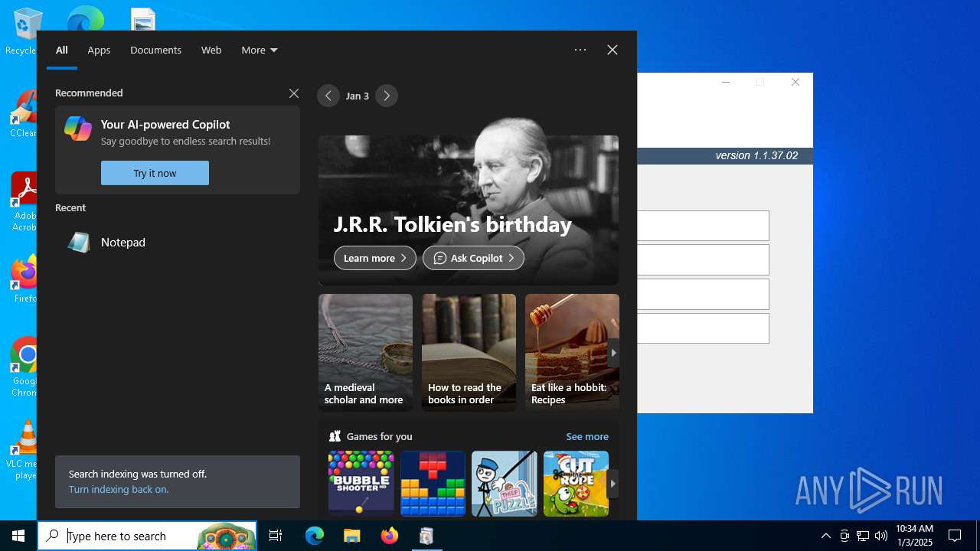This screenshot has width=980, height=551.
Task: Open Firefox from the taskbar
Action: [389, 536]
